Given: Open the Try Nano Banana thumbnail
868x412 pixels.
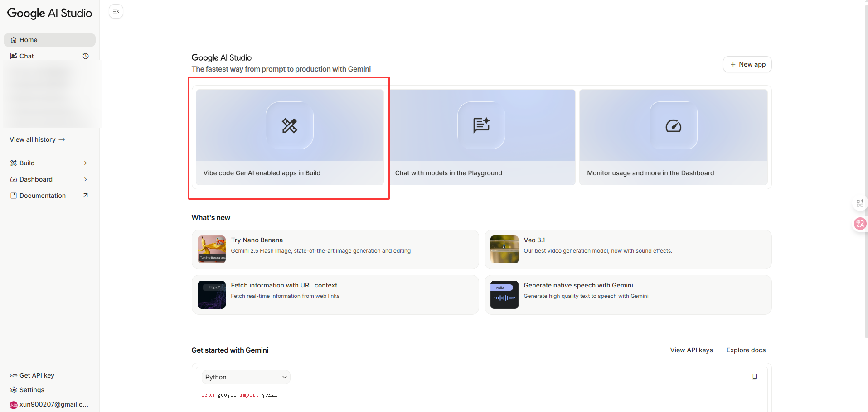Looking at the screenshot, I should [212, 249].
